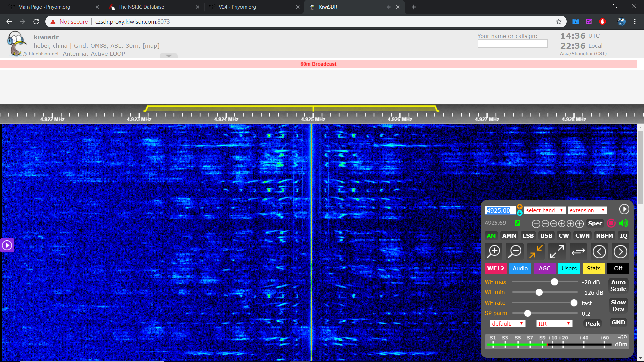Image resolution: width=644 pixels, height=362 pixels.
Task: Open the extension dropdown
Action: click(x=587, y=210)
